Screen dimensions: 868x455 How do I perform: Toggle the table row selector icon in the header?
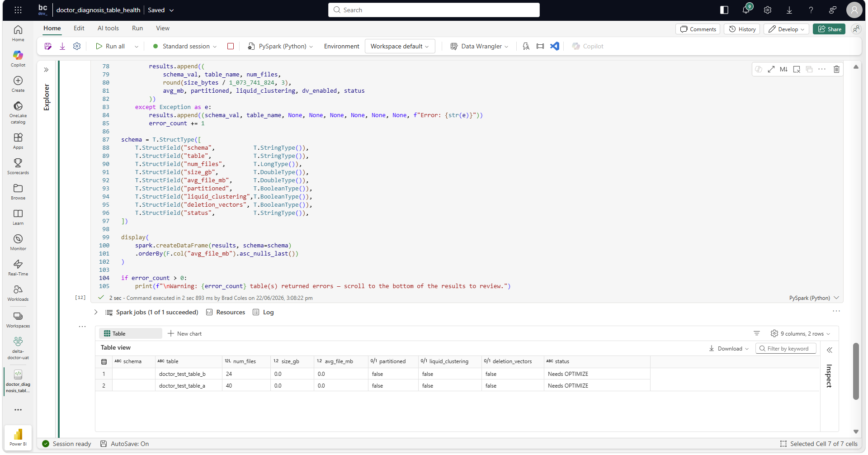pyautogui.click(x=104, y=361)
